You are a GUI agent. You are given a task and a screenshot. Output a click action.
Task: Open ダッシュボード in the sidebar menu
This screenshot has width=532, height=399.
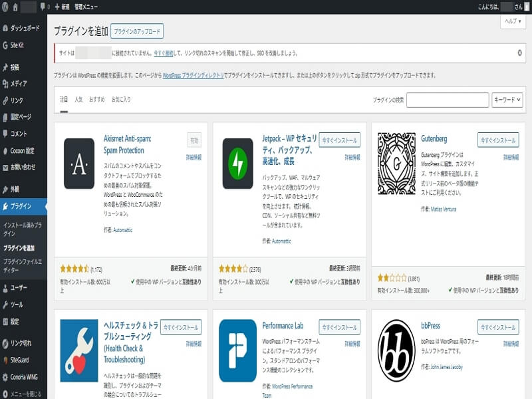[24, 29]
